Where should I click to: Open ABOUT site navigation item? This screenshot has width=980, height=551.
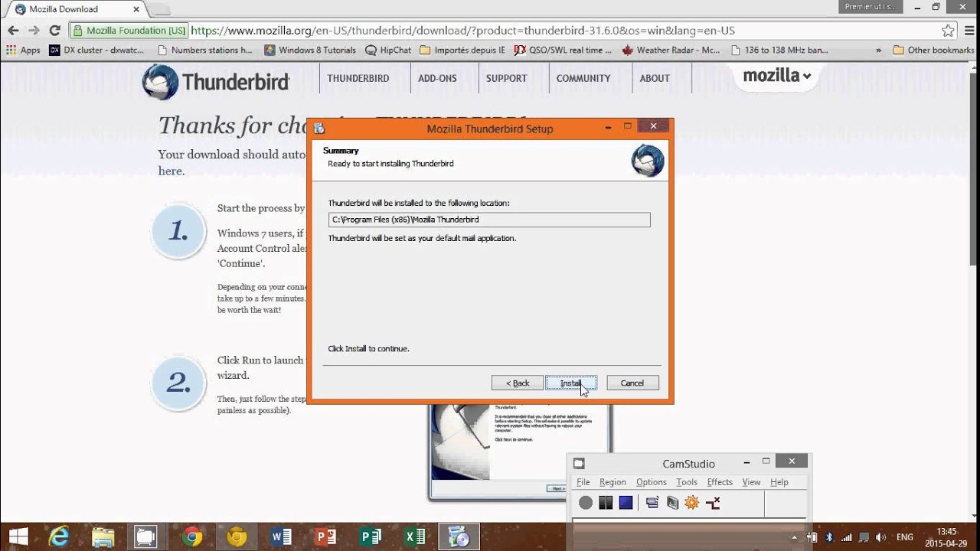click(655, 78)
